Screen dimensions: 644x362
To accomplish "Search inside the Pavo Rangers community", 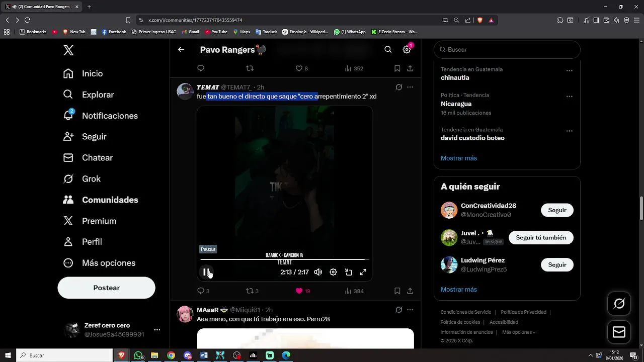I will click(x=388, y=50).
